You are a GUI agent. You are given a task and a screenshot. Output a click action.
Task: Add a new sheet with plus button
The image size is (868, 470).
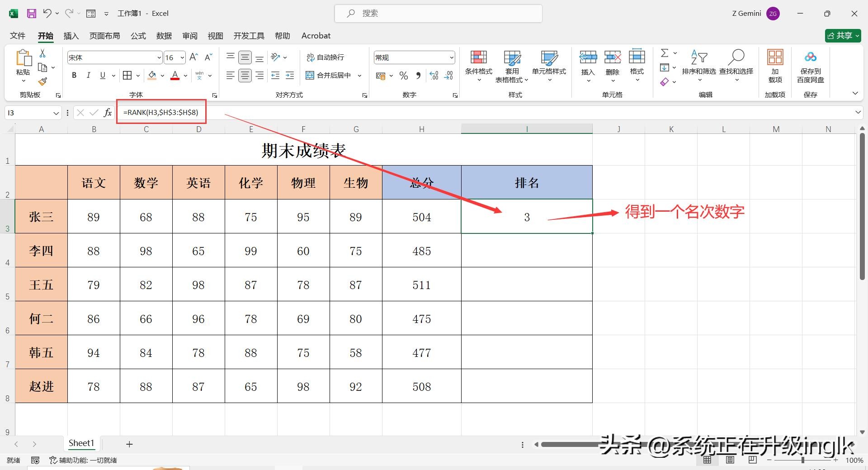[129, 444]
